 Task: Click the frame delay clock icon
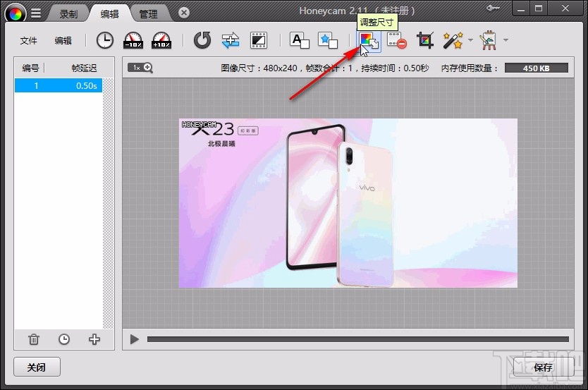104,40
